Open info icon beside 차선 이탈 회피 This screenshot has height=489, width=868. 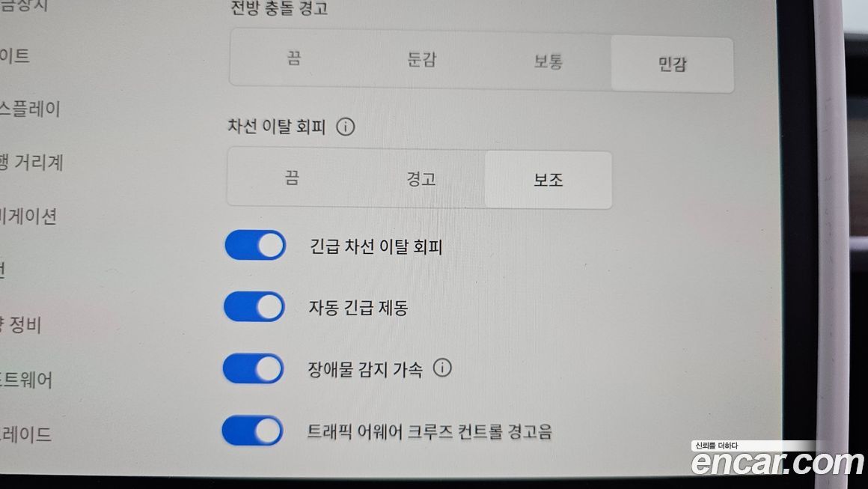point(346,127)
